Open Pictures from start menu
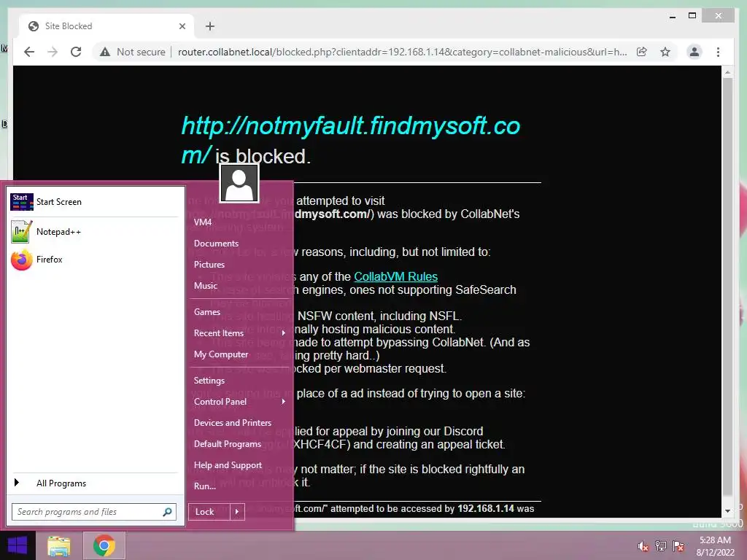Image resolution: width=747 pixels, height=560 pixels. (x=209, y=265)
